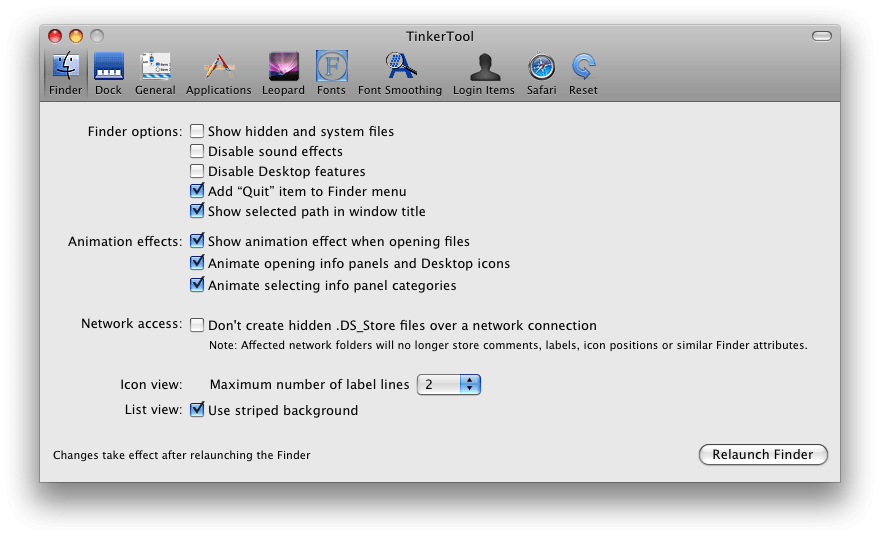This screenshot has width=880, height=537.
Task: Click the "Maximum number of label lines" text
Action: click(x=309, y=384)
